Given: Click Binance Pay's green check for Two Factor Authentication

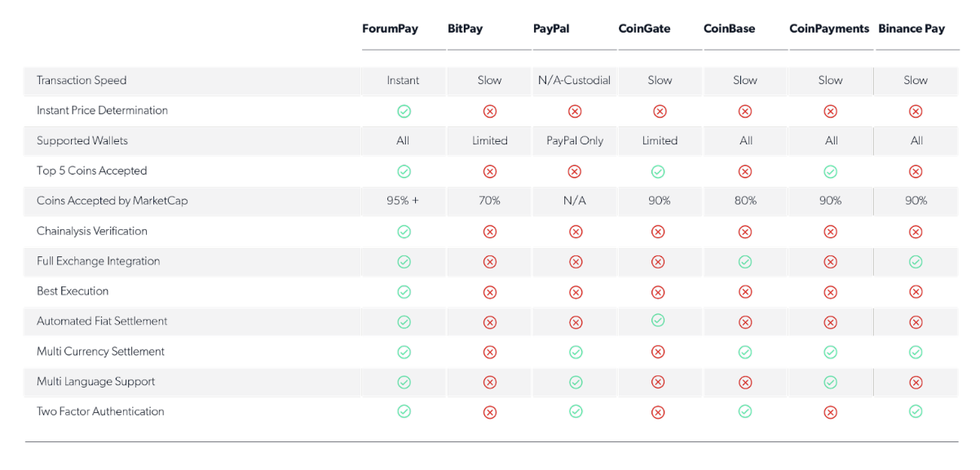Looking at the screenshot, I should pos(916,412).
